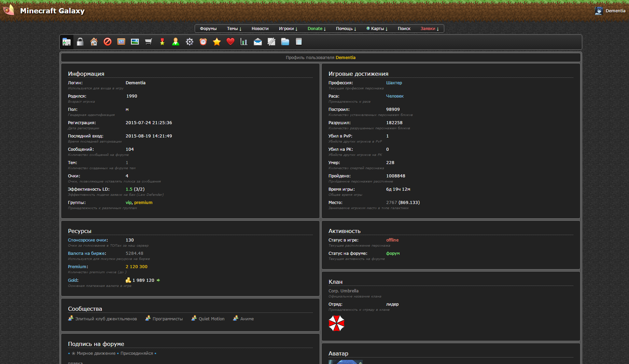Click the Minecraft Galaxy site title
This screenshot has width=629, height=364.
coord(52,11)
